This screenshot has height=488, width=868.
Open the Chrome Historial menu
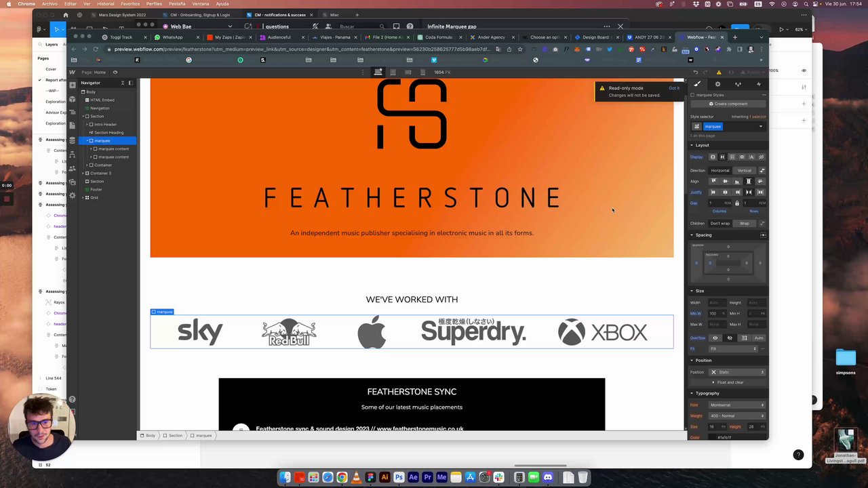coord(106,4)
